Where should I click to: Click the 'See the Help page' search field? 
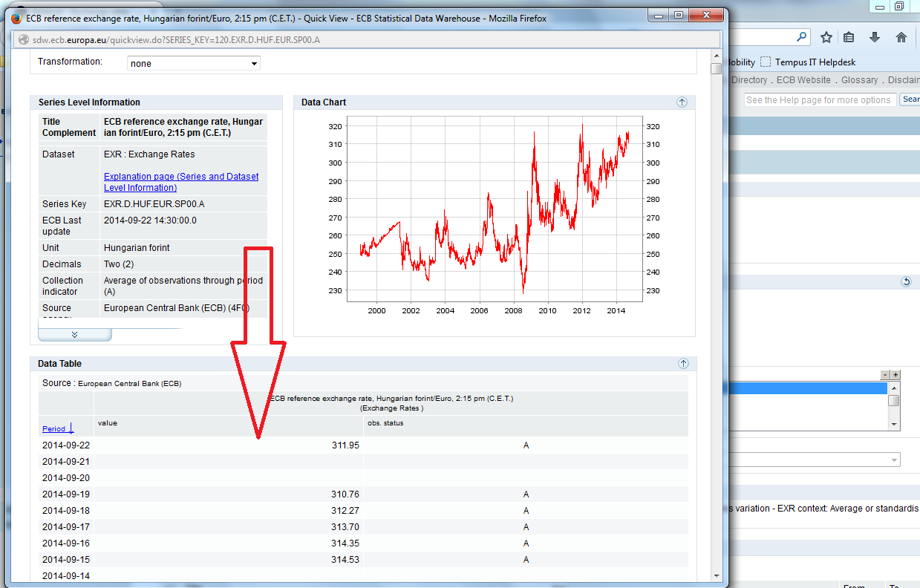(x=821, y=99)
